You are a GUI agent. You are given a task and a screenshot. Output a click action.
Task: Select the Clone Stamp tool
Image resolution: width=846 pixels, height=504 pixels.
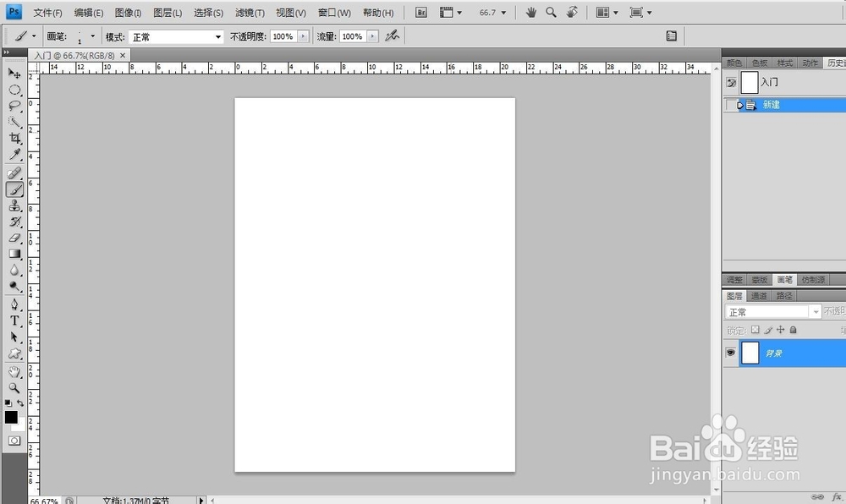[x=14, y=205]
